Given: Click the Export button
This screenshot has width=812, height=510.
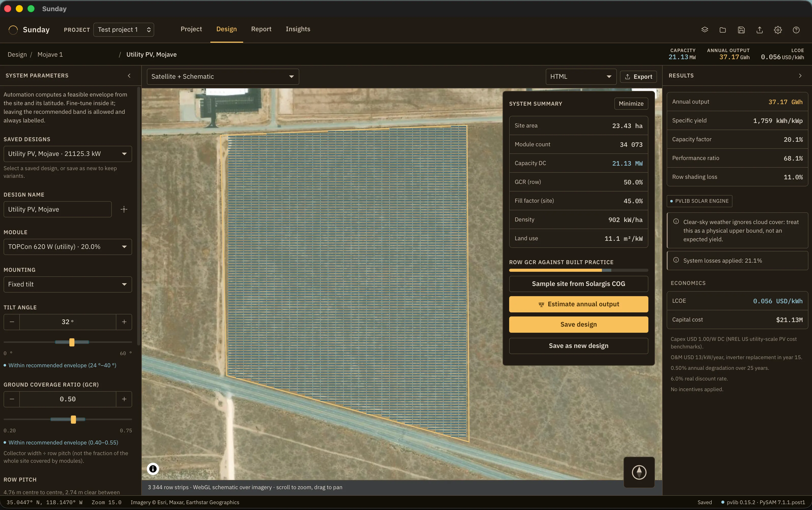Looking at the screenshot, I should (638, 76).
